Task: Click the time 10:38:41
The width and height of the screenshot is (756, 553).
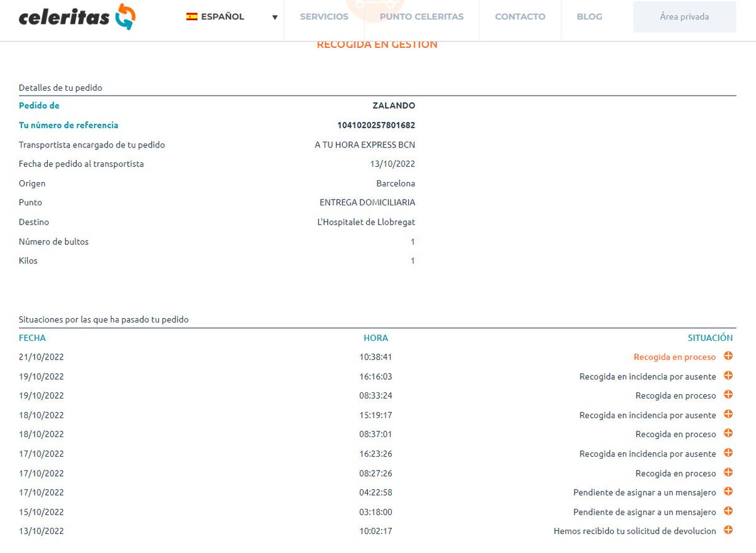Action: click(x=376, y=357)
